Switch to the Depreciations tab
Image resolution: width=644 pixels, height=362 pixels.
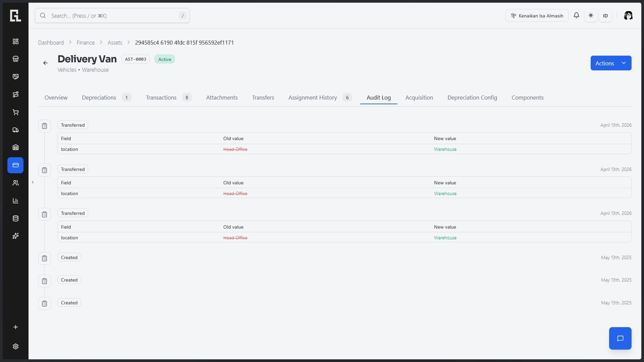point(106,98)
